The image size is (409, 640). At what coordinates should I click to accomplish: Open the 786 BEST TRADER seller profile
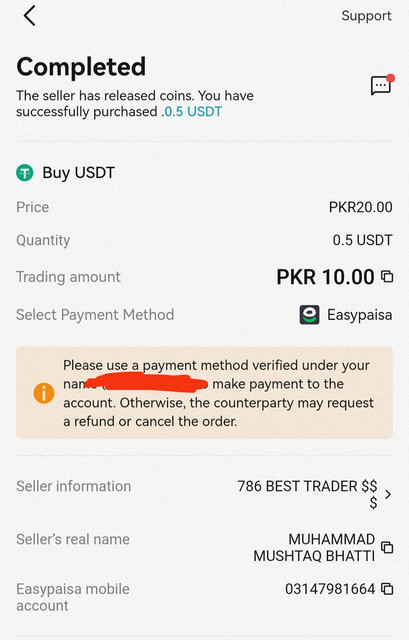pyautogui.click(x=307, y=494)
